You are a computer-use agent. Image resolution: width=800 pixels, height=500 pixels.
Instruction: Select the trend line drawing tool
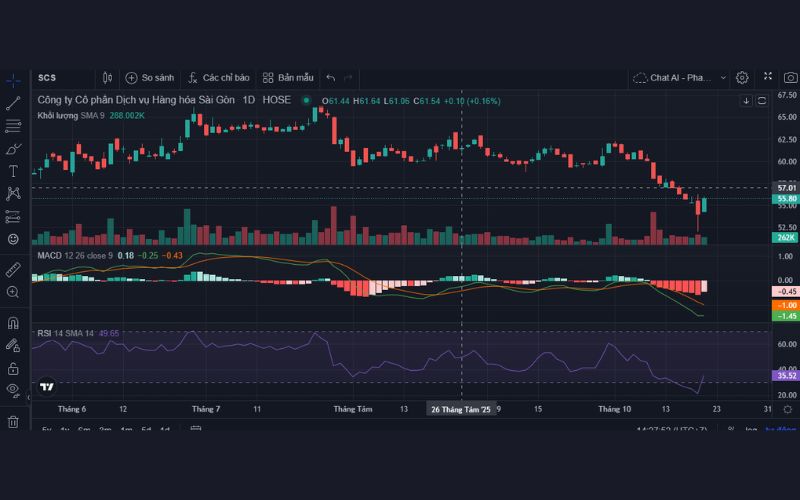tap(13, 103)
